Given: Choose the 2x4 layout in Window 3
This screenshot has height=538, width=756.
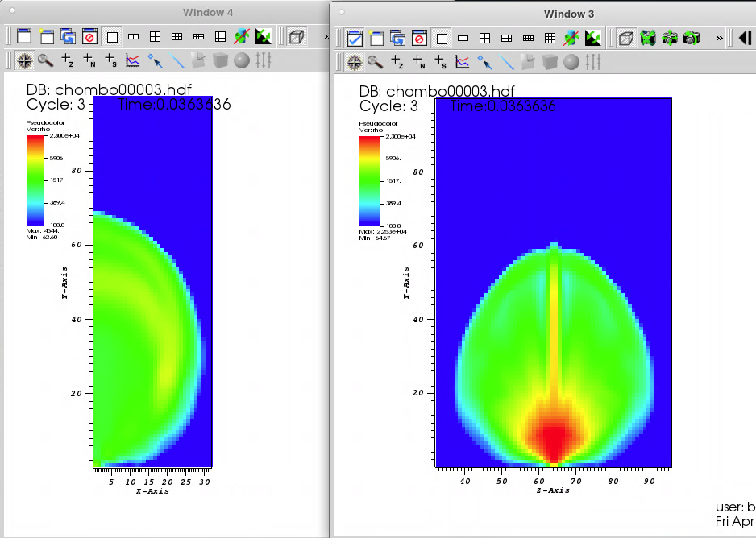Looking at the screenshot, I should click(x=528, y=38).
